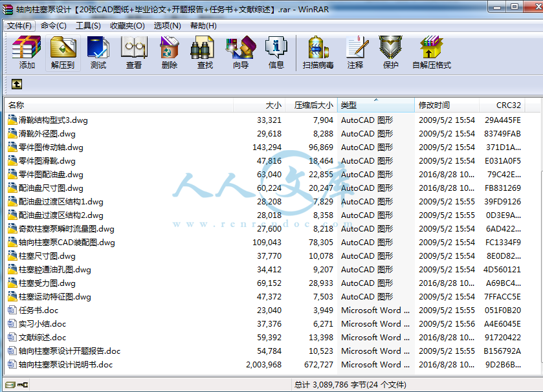This screenshot has height=392, width=543.
Task: Click CRC32 value 29A445FE
Action: tap(502, 120)
